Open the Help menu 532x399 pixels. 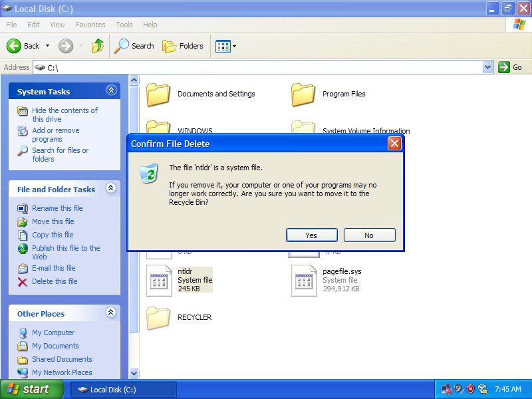coord(150,25)
